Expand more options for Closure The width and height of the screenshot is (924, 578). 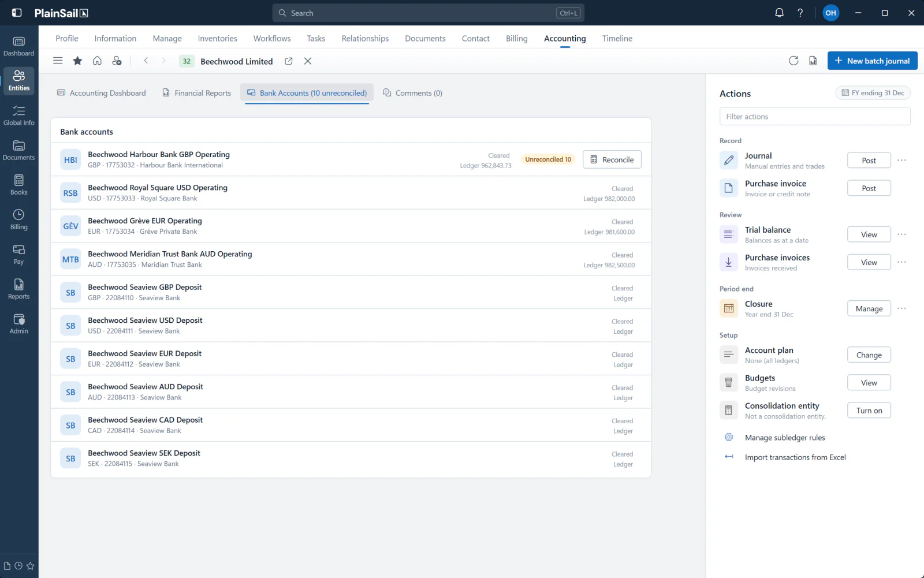[901, 308]
